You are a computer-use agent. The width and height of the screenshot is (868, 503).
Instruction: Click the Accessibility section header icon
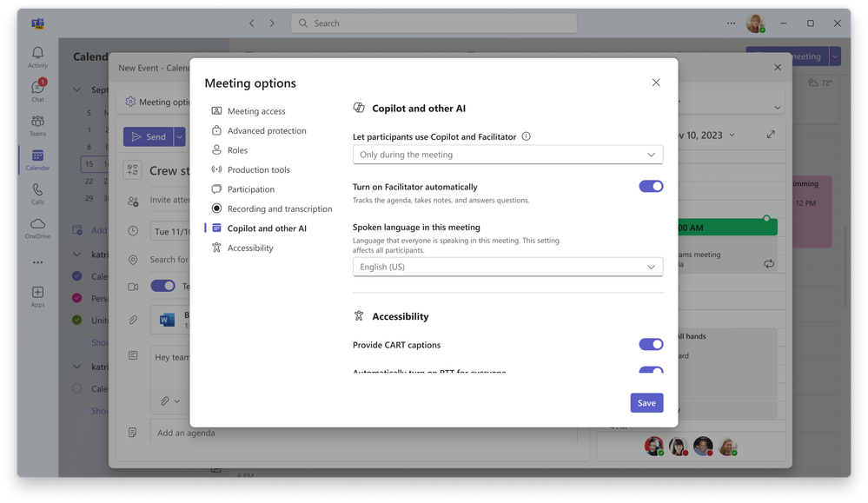coord(359,316)
